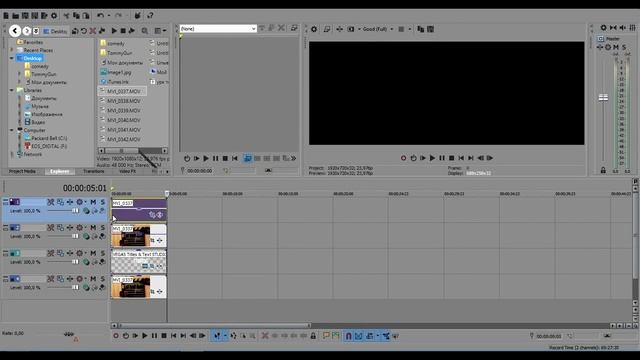Mute track 1

(x=93, y=202)
